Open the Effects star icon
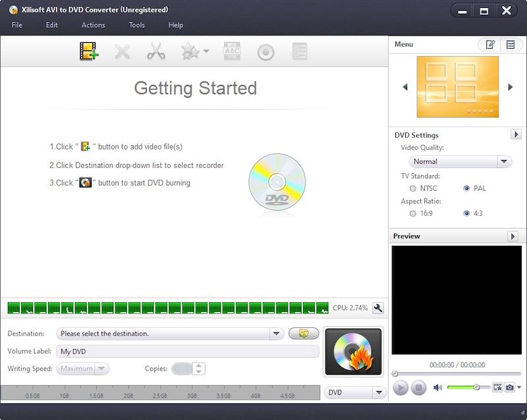Viewport: 527px width, 420px height. (x=190, y=52)
